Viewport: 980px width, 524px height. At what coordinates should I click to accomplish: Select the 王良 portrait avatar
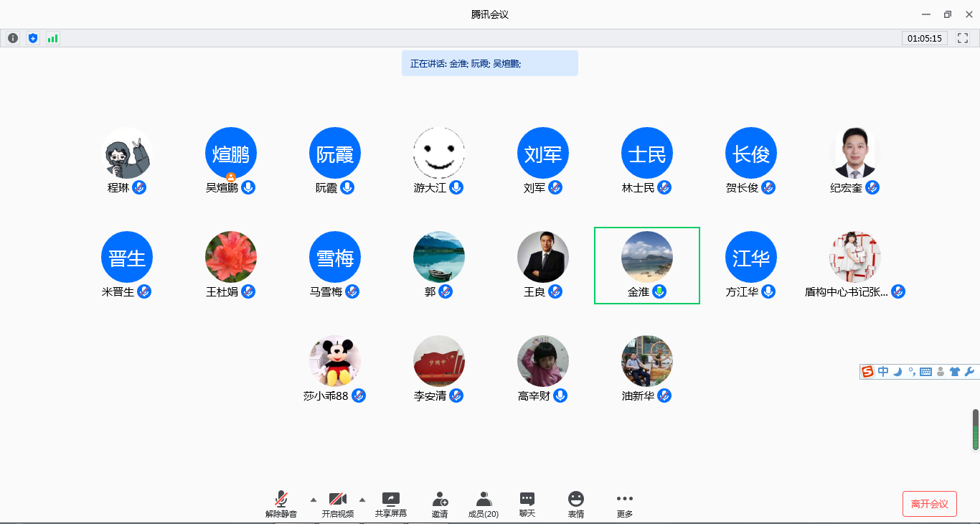[x=543, y=257]
